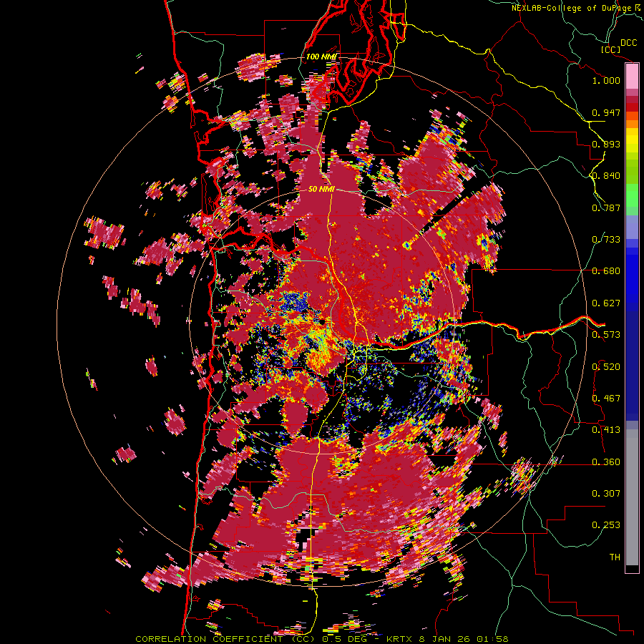The height and width of the screenshot is (644, 644).
Task: Click the [CC] unit label above the color scale
Action: (610, 49)
